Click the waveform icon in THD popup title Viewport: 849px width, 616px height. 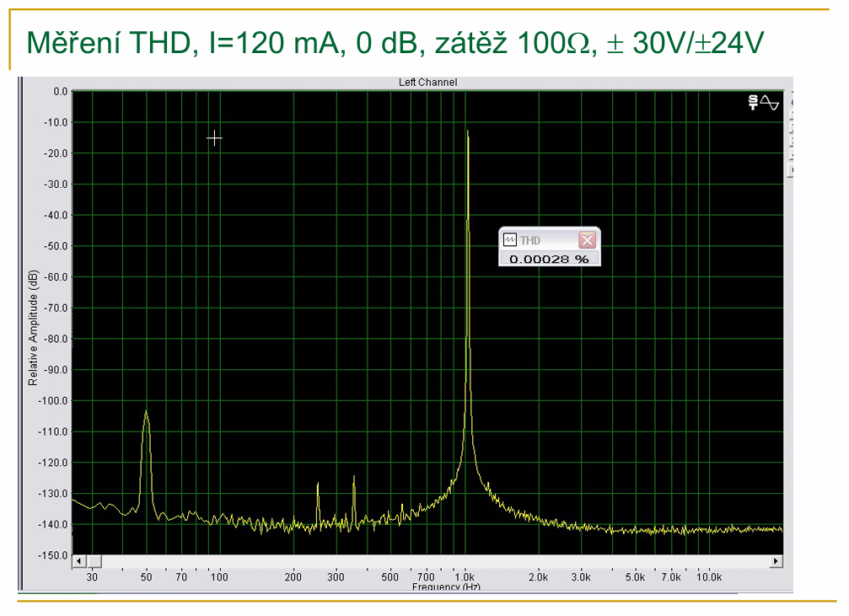510,240
